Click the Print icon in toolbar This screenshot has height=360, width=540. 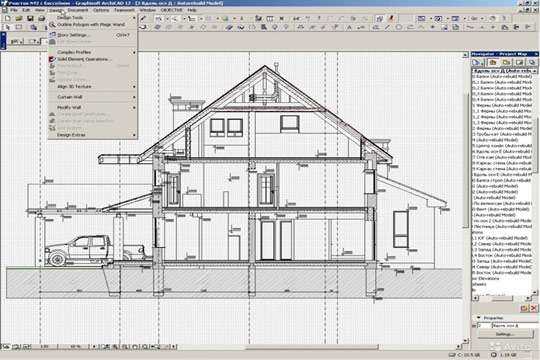click(x=41, y=18)
